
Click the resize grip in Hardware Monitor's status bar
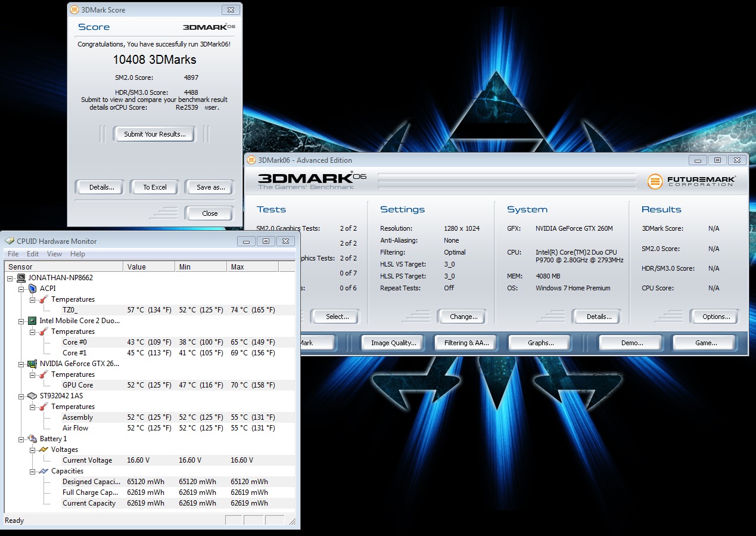coord(293,521)
